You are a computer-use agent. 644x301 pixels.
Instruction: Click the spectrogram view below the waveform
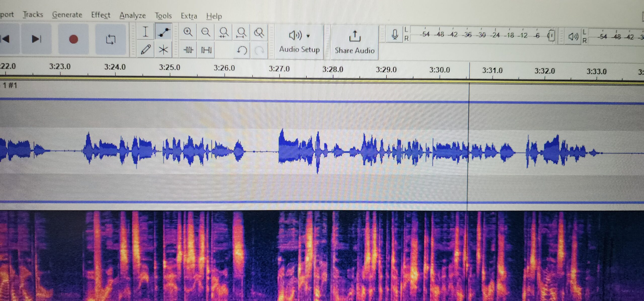pos(322,255)
